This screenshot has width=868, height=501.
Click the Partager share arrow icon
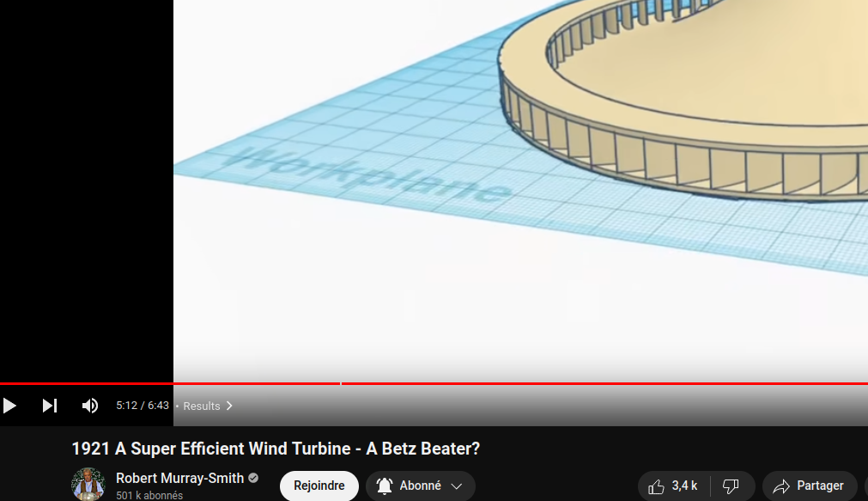pyautogui.click(x=781, y=486)
